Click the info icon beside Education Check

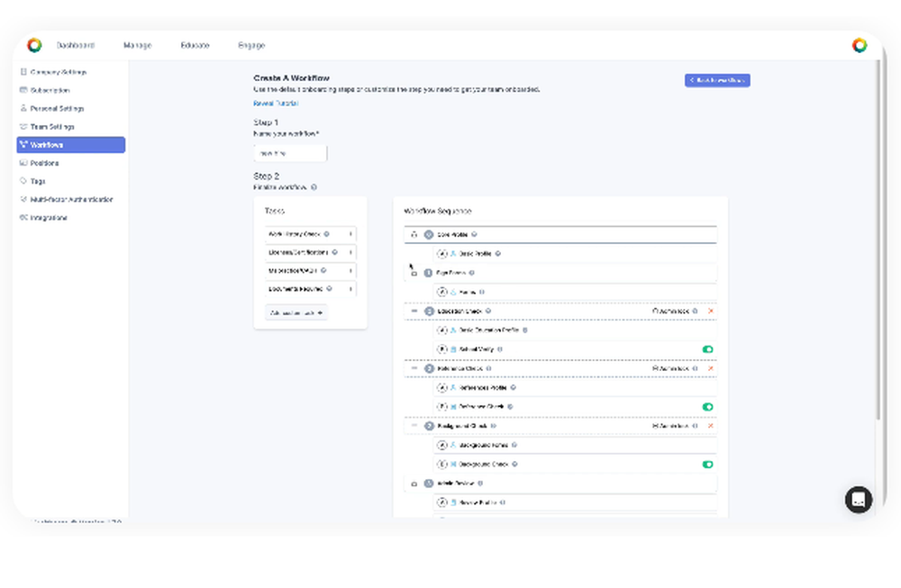(487, 311)
